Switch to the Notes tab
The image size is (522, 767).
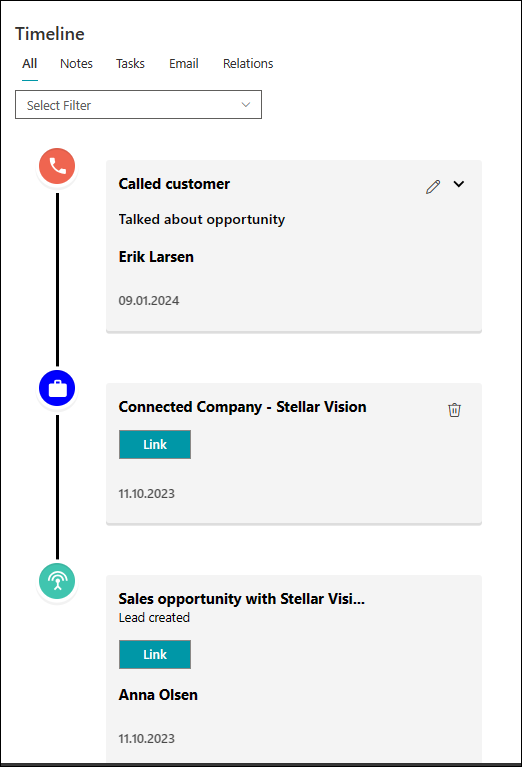coord(76,64)
